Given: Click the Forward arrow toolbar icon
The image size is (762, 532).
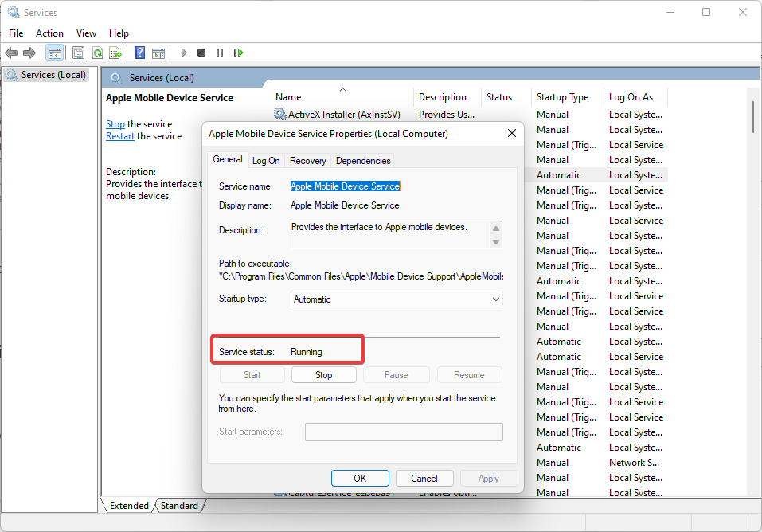Looking at the screenshot, I should coord(29,53).
